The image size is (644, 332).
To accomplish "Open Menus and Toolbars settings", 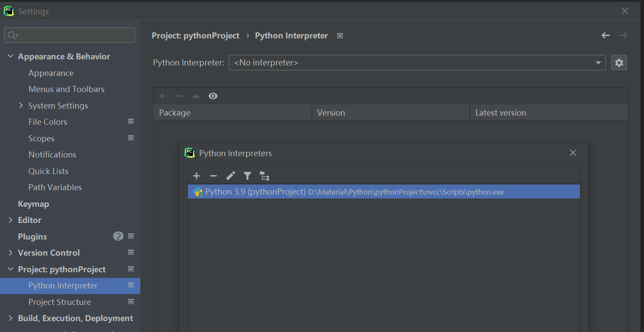I will (x=66, y=89).
